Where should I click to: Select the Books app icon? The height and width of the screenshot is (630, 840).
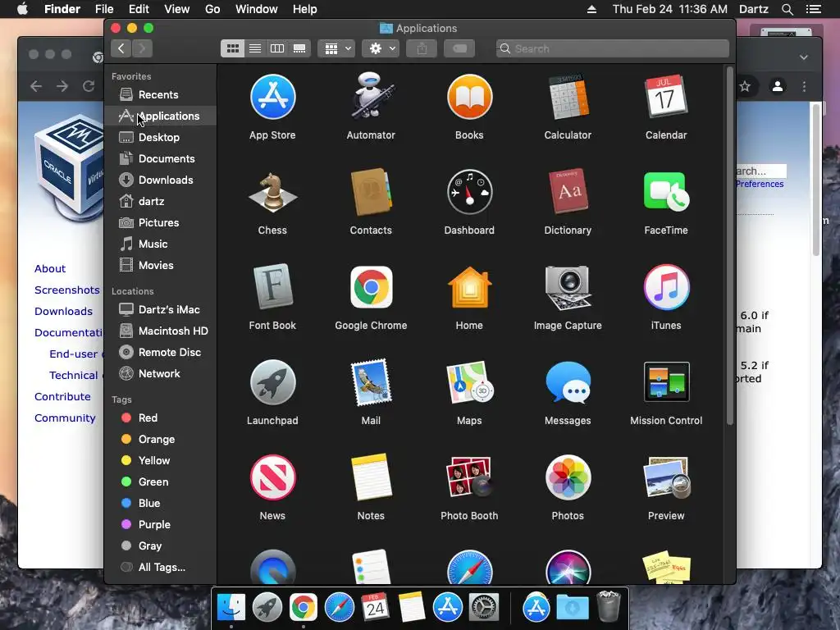pos(469,97)
